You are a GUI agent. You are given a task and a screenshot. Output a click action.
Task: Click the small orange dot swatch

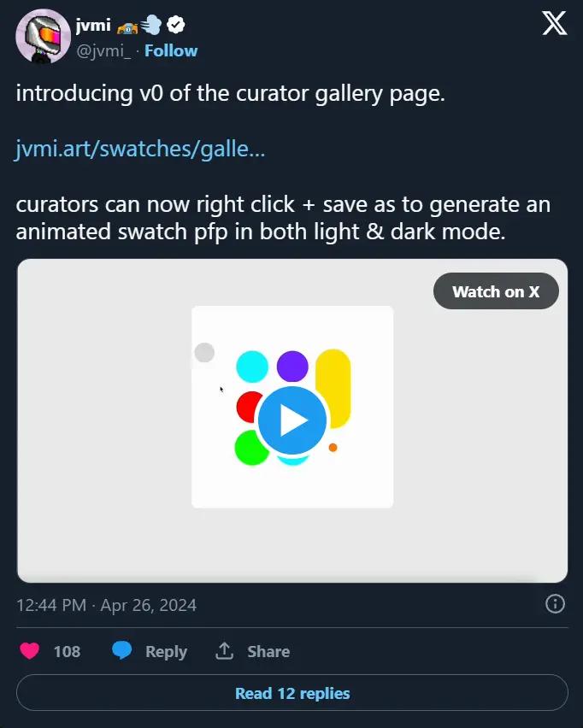tap(333, 447)
